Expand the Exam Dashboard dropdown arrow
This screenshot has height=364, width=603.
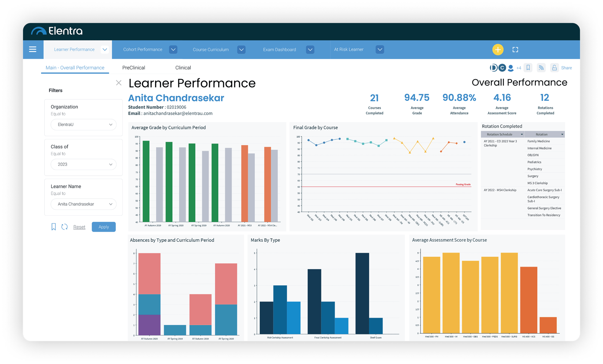point(310,49)
